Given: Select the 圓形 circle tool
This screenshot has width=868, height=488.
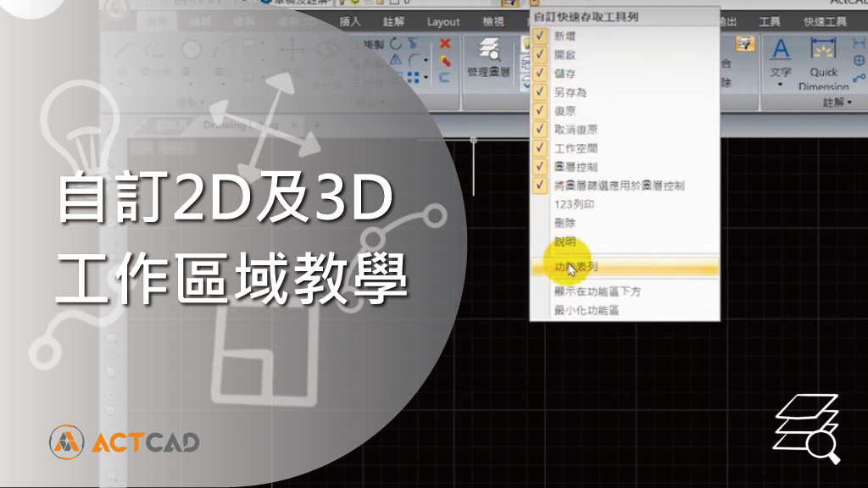Looking at the screenshot, I should [191, 58].
